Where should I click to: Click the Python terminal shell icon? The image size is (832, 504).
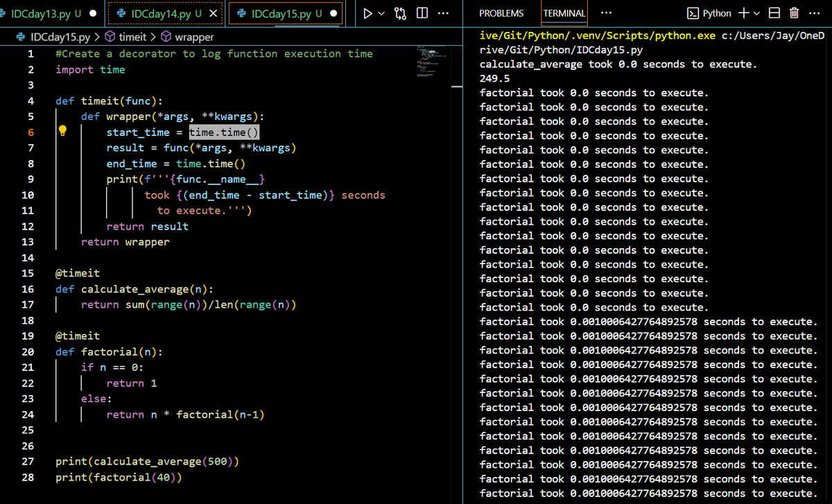pos(692,13)
